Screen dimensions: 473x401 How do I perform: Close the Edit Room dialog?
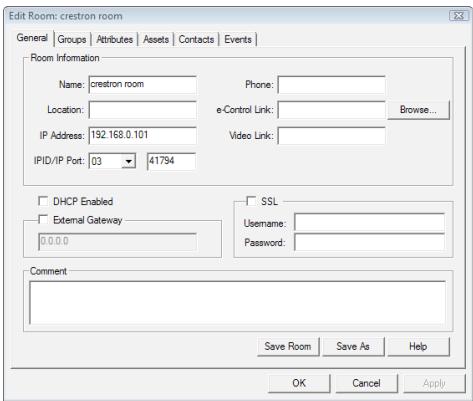click(459, 16)
